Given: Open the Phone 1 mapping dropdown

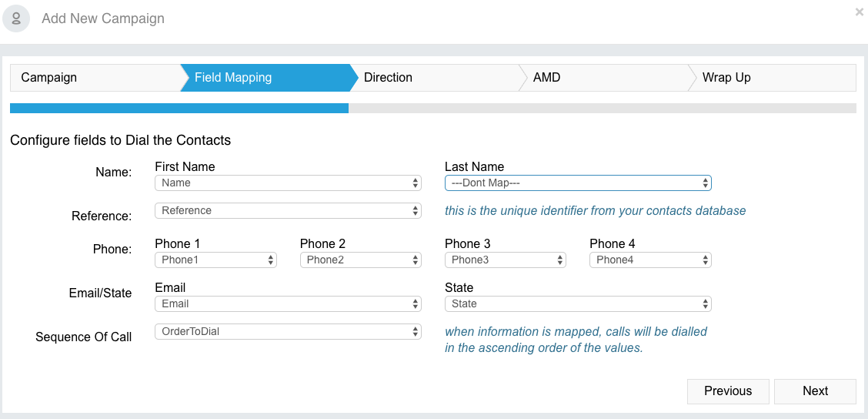Looking at the screenshot, I should point(215,260).
